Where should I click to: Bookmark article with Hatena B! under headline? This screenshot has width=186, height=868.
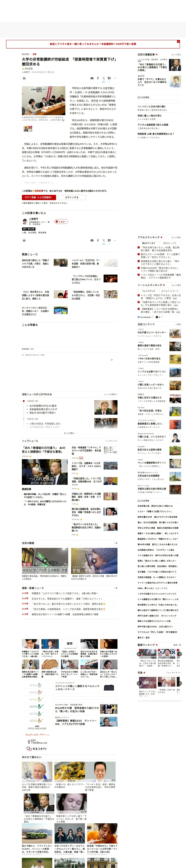pyautogui.click(x=109, y=78)
